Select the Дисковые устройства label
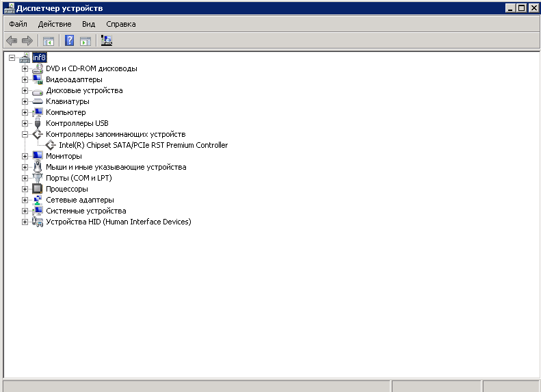This screenshot has width=541, height=392. tap(85, 91)
